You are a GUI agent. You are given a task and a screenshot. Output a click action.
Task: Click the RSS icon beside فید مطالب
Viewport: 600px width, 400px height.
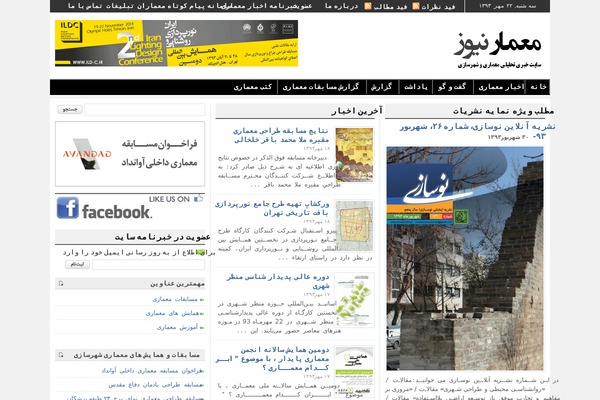point(368,6)
